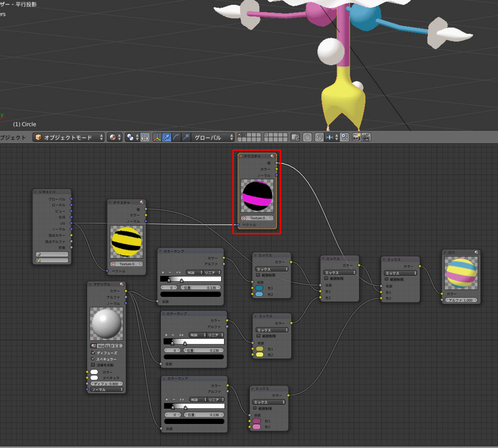Click the bright yellow 色2 swatch
Screen dimensions: 498x448
tap(260, 355)
